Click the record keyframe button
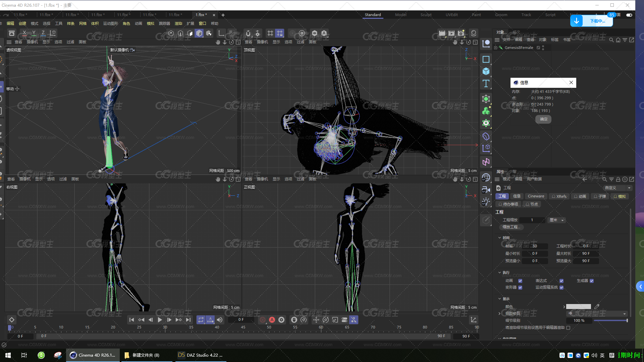The image size is (644, 362). 263,320
